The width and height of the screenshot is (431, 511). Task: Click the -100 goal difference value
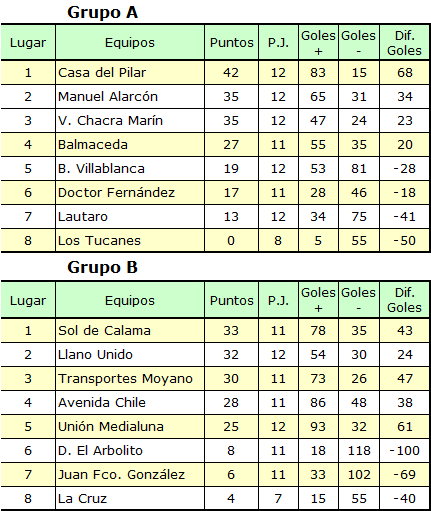pyautogui.click(x=404, y=450)
